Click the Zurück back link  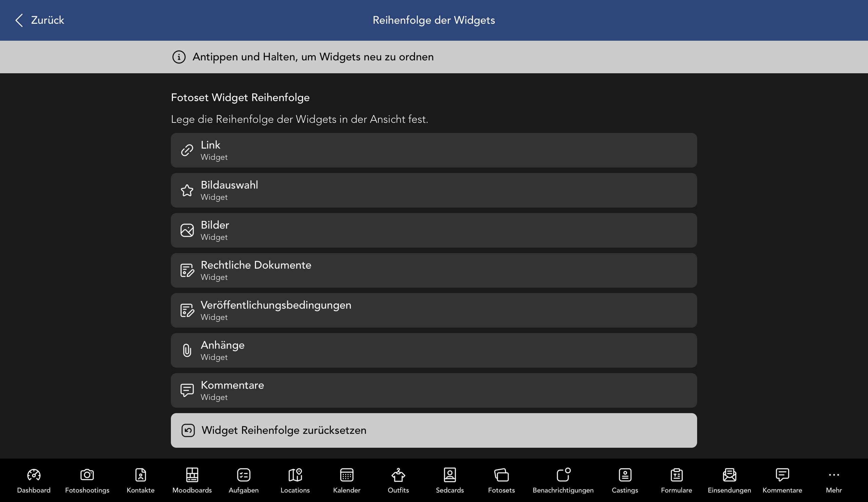[x=39, y=20]
